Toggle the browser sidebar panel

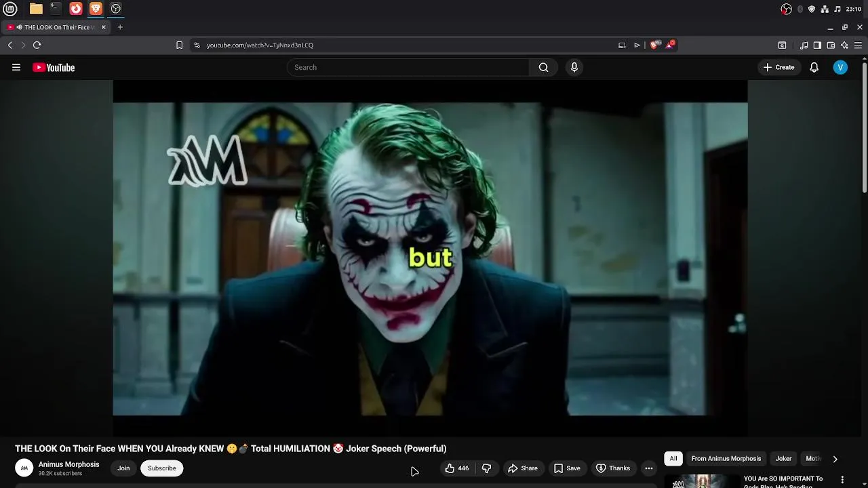click(x=817, y=45)
